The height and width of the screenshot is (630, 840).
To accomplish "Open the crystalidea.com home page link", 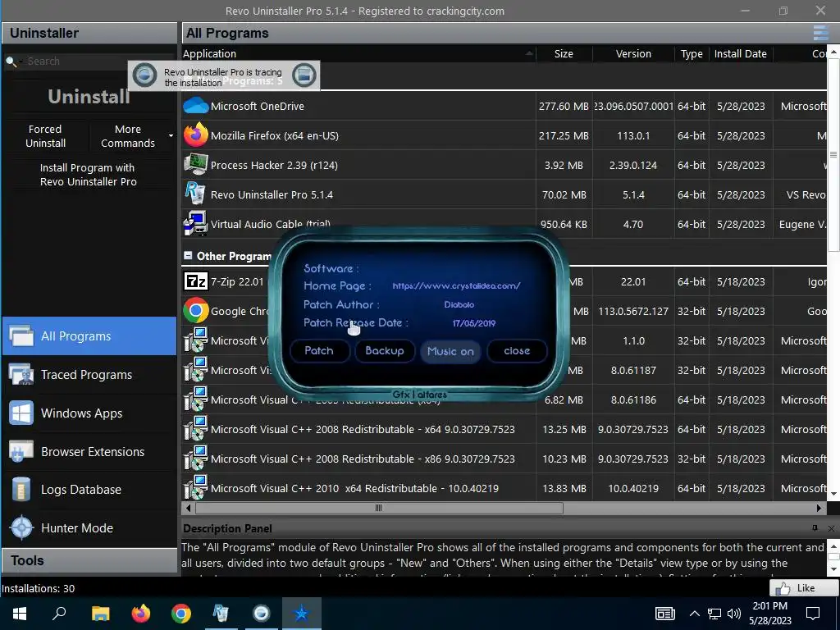I will (x=456, y=285).
